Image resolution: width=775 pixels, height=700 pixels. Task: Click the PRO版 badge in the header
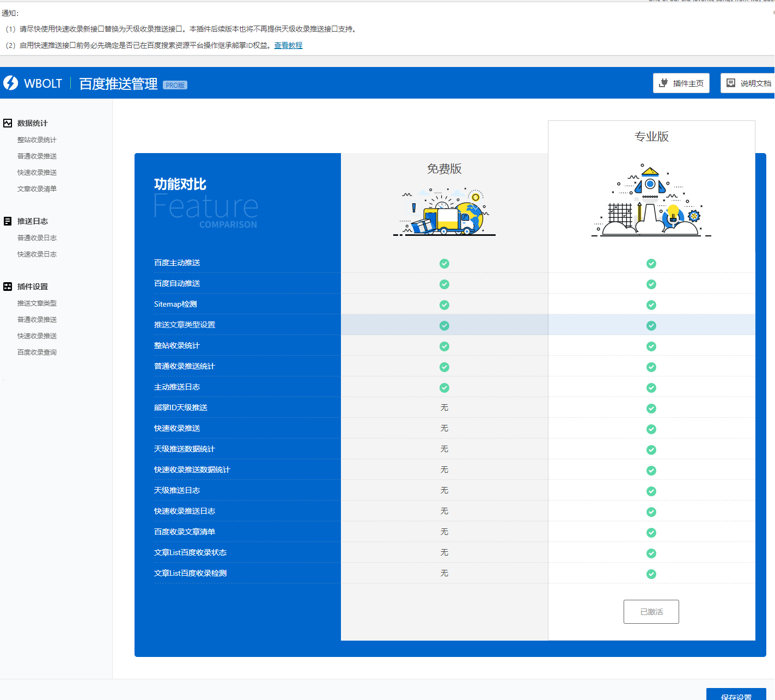(x=175, y=85)
